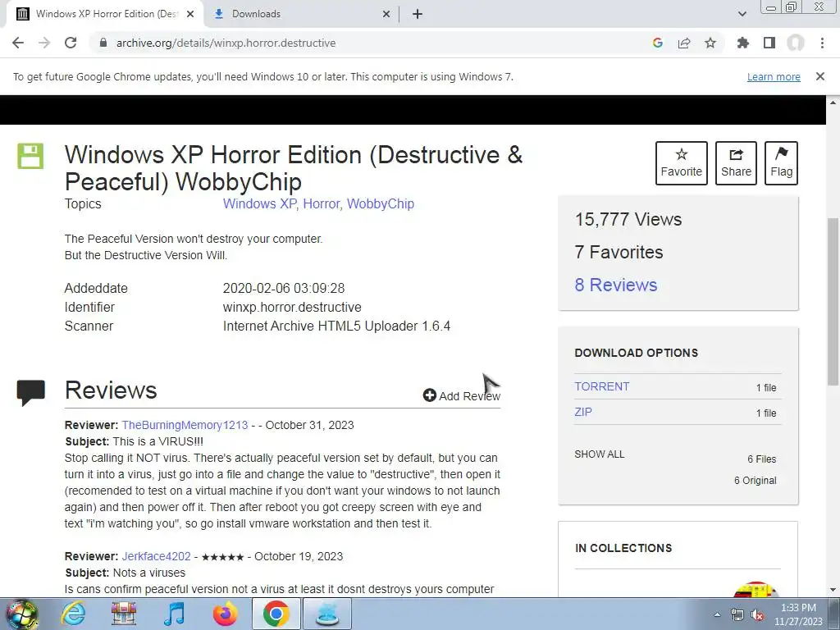
Task: Close the Windows XP Horror Edition tab
Action: pos(190,14)
